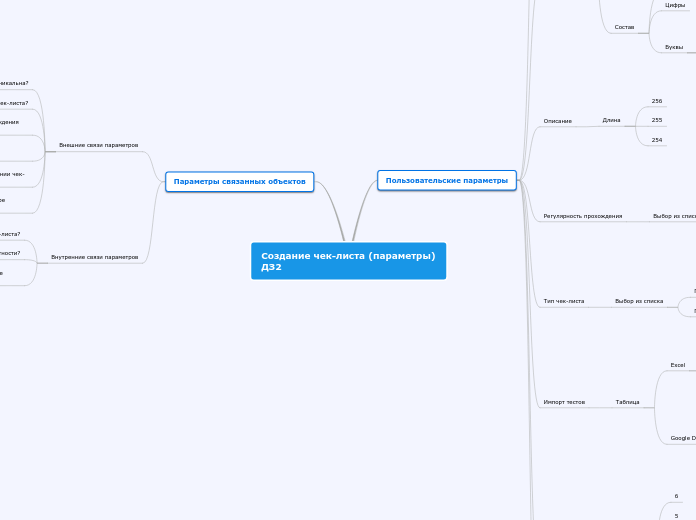Select the 'Excel' leaf node
This screenshot has width=696, height=520.
point(678,365)
